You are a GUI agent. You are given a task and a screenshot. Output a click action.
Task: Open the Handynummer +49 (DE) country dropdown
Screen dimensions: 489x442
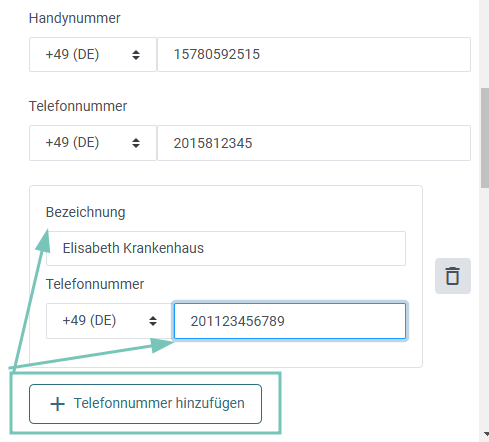(93, 54)
